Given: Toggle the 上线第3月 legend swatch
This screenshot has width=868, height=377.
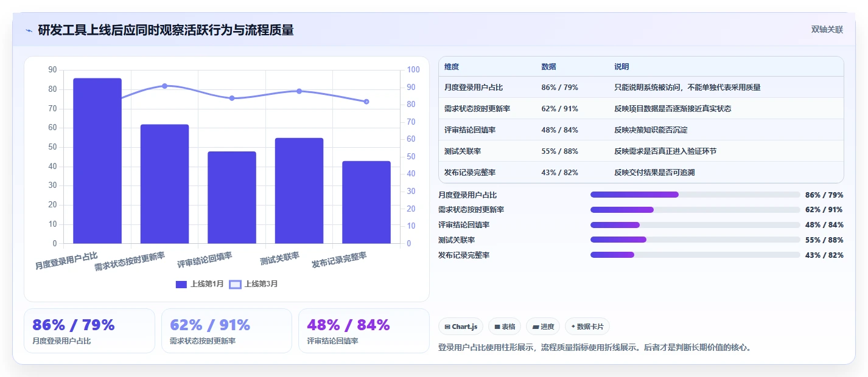Looking at the screenshot, I should [235, 284].
